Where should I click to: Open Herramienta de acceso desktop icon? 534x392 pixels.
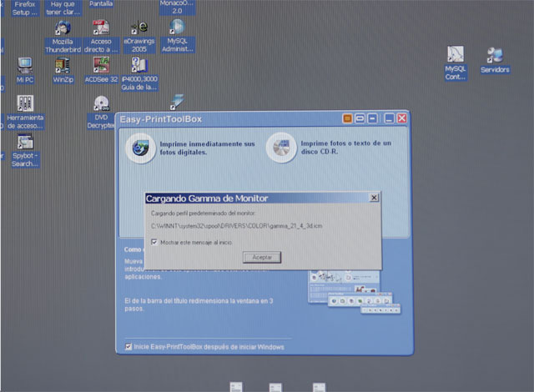point(25,105)
